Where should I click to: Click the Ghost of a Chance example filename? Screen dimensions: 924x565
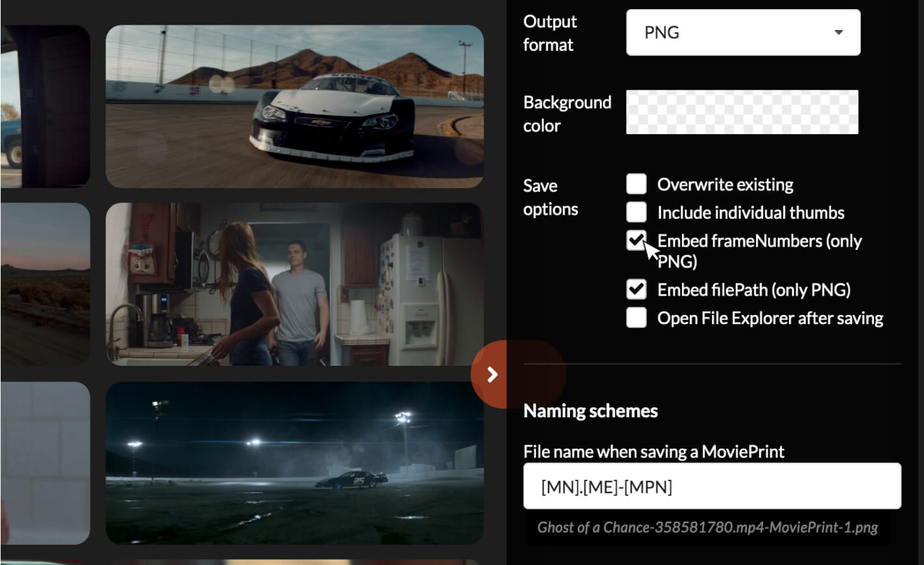click(x=707, y=527)
